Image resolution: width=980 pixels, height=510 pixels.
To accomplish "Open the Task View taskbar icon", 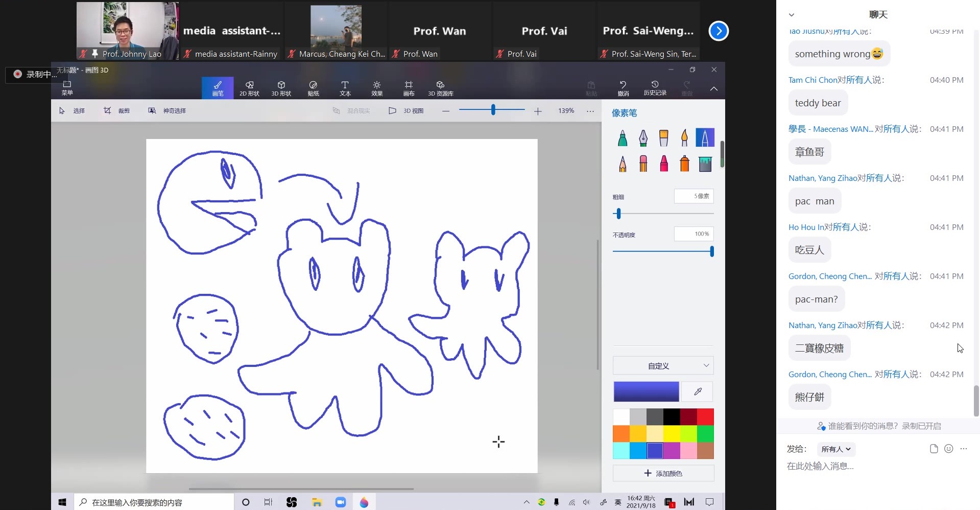I will [x=268, y=502].
